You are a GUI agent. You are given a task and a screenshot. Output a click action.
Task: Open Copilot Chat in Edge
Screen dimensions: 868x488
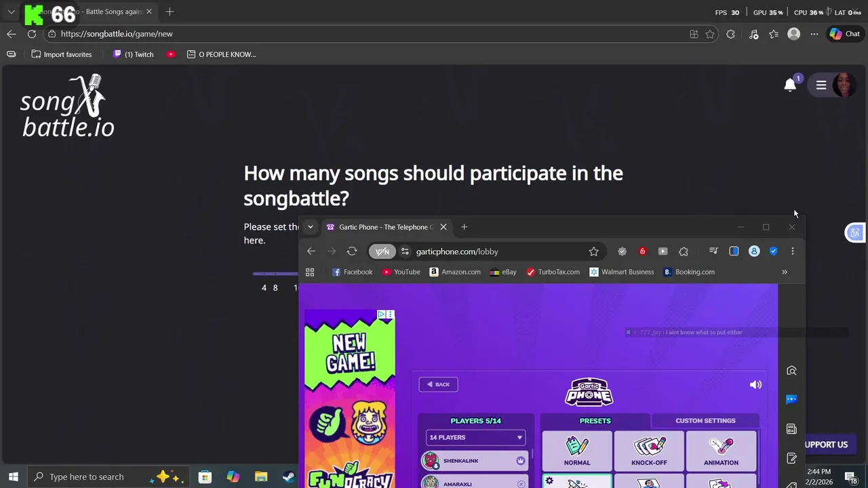click(844, 34)
